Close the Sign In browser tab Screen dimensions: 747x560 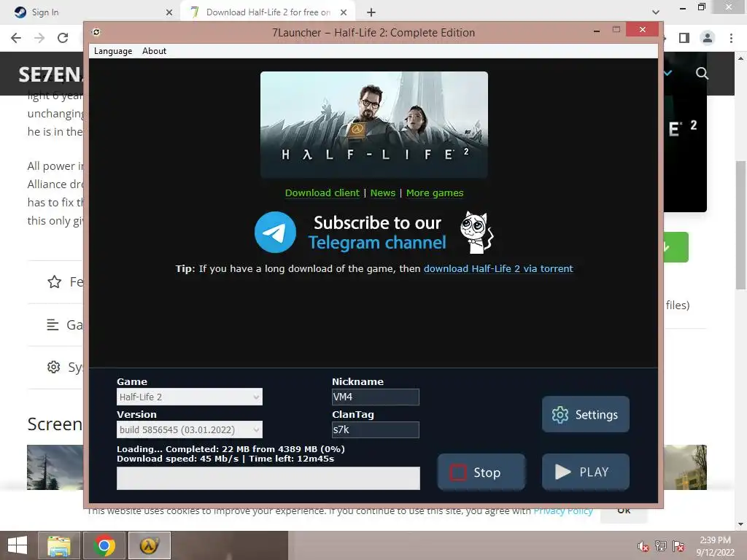click(x=169, y=12)
